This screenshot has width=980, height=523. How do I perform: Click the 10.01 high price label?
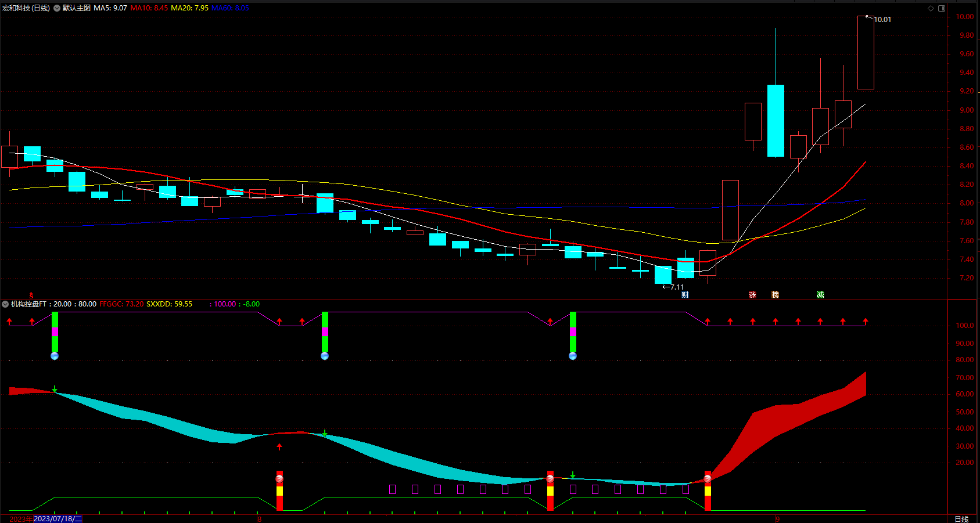882,20
